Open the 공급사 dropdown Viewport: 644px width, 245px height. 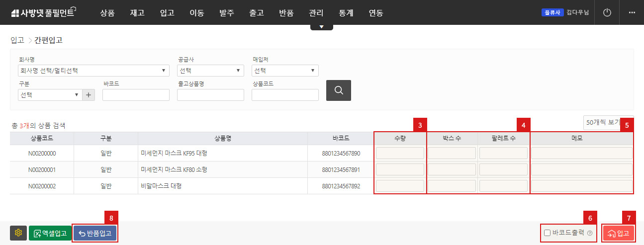pos(210,71)
